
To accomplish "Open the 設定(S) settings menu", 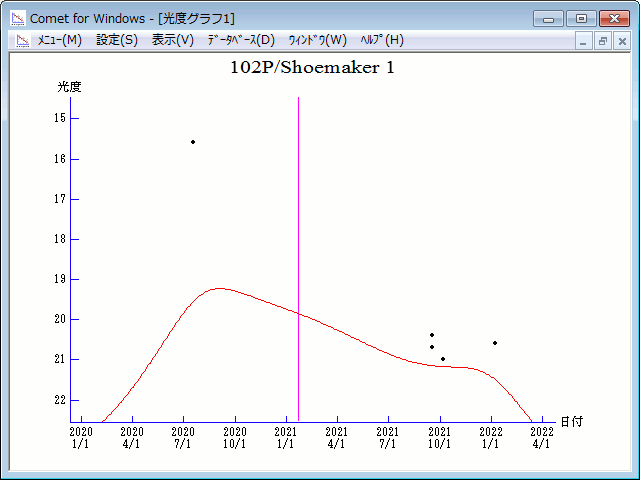I will [x=117, y=40].
